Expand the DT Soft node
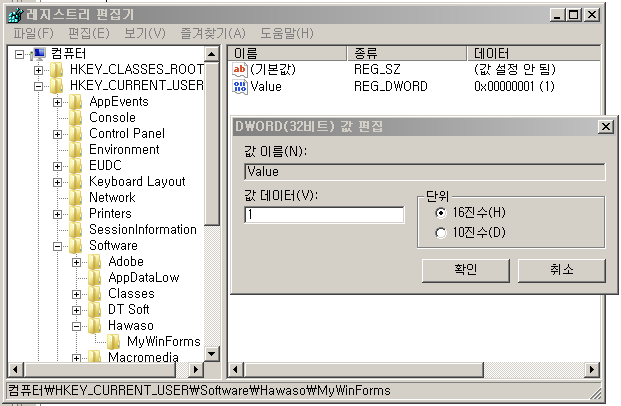The height and width of the screenshot is (406, 621). (76, 310)
